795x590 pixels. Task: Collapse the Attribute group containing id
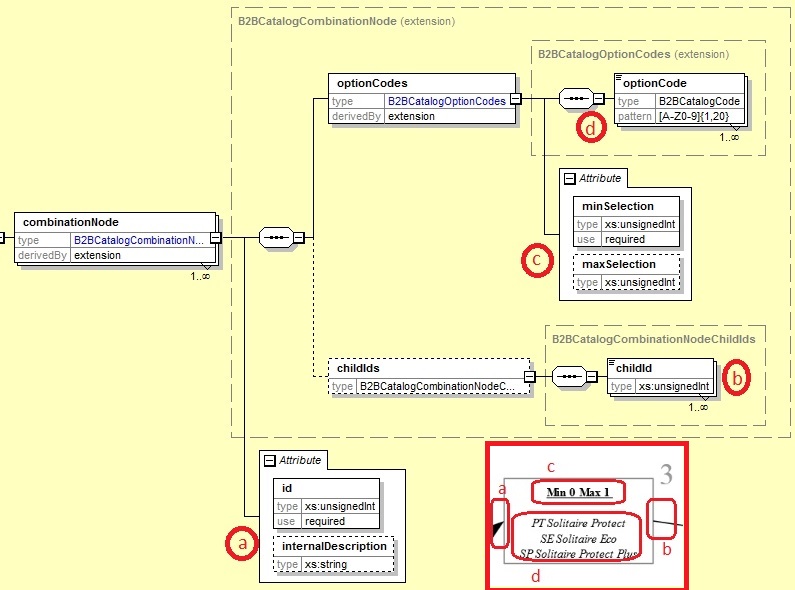pyautogui.click(x=268, y=460)
